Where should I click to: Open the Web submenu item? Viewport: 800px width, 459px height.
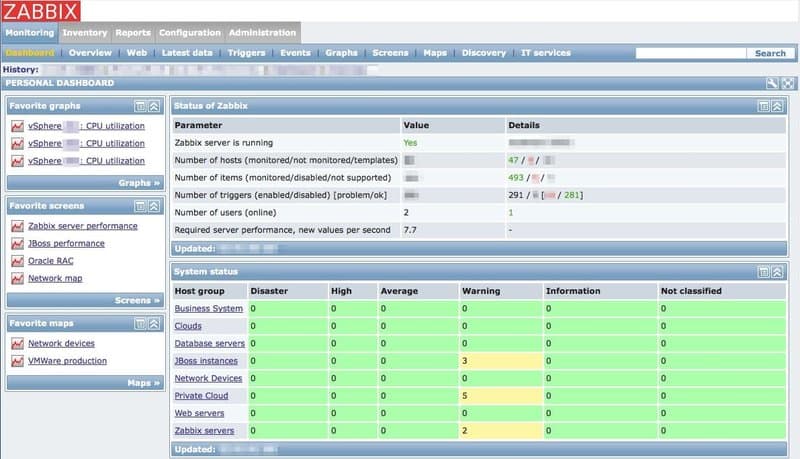[x=137, y=53]
